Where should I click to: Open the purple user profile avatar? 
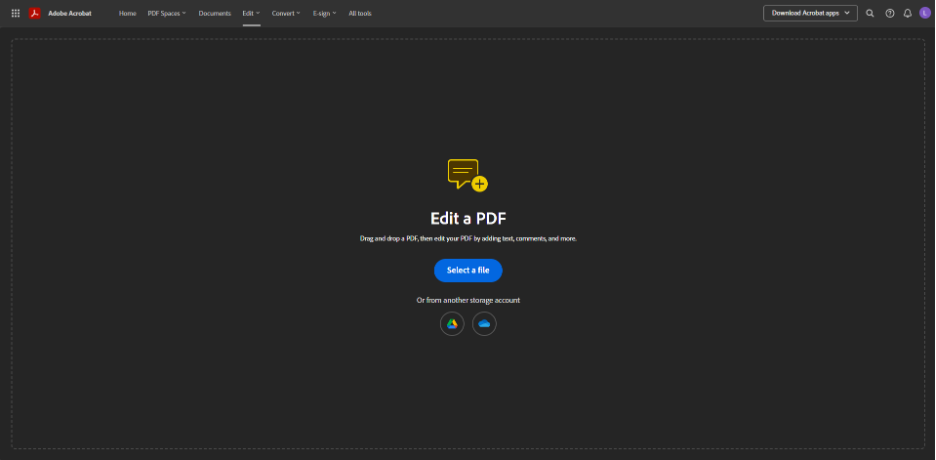925,13
